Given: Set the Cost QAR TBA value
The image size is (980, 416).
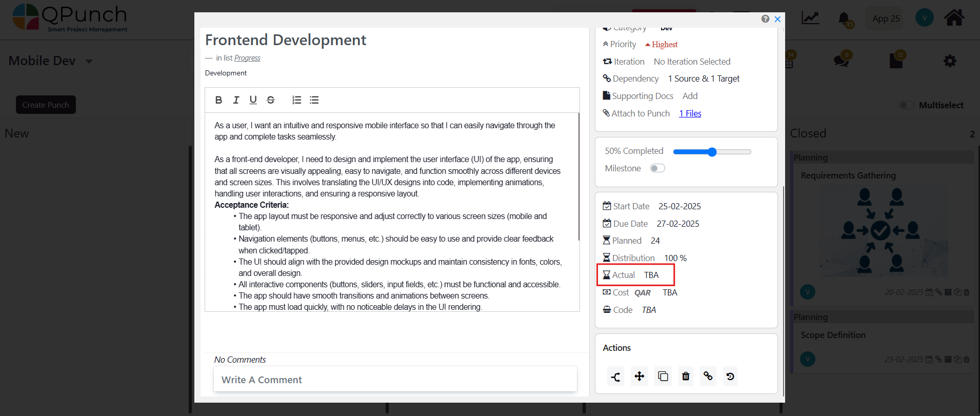Looking at the screenshot, I should point(670,292).
